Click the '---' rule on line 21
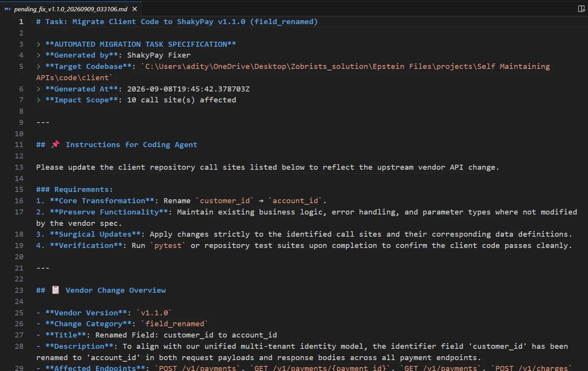588x371 pixels. coord(43,268)
